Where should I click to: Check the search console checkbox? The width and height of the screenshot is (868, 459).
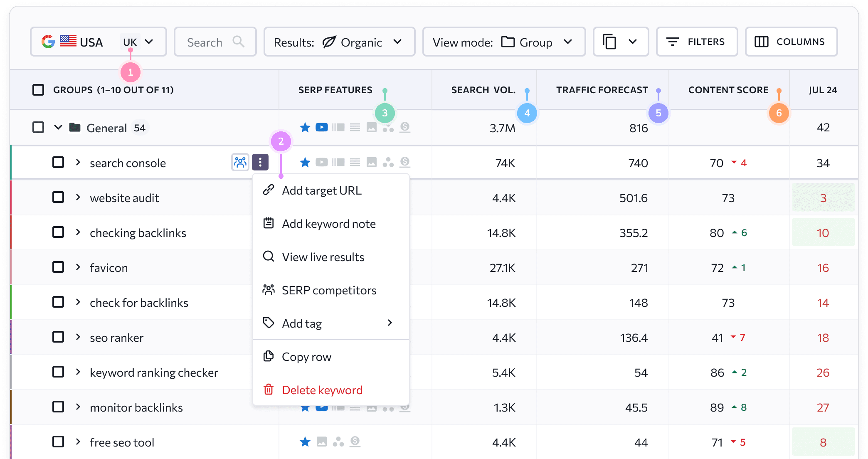[58, 162]
